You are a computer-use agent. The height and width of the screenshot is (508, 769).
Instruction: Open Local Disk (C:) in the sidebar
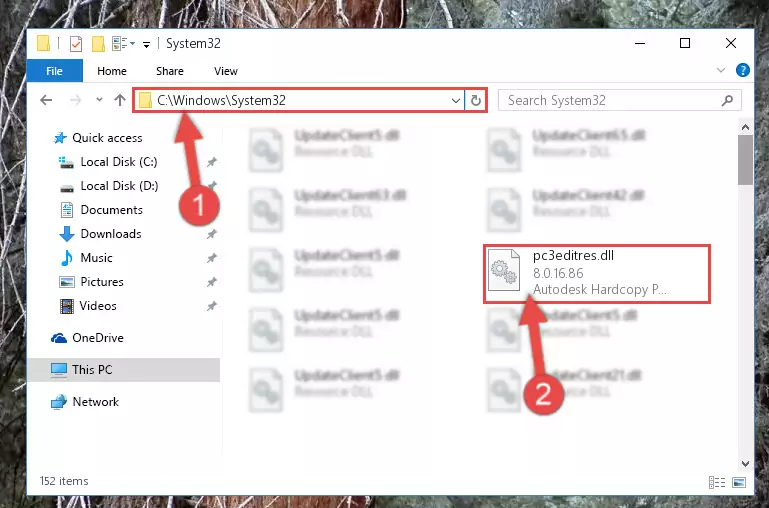(119, 162)
